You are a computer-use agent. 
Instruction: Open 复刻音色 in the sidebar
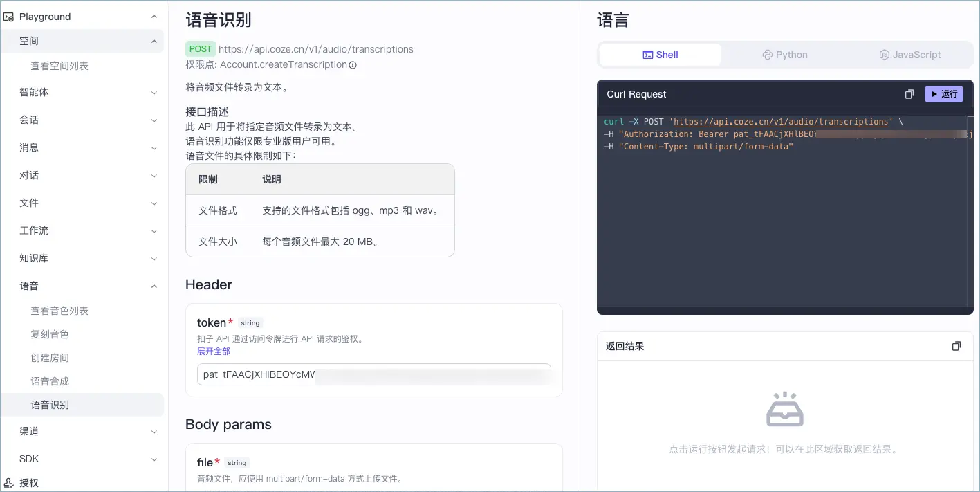point(50,334)
